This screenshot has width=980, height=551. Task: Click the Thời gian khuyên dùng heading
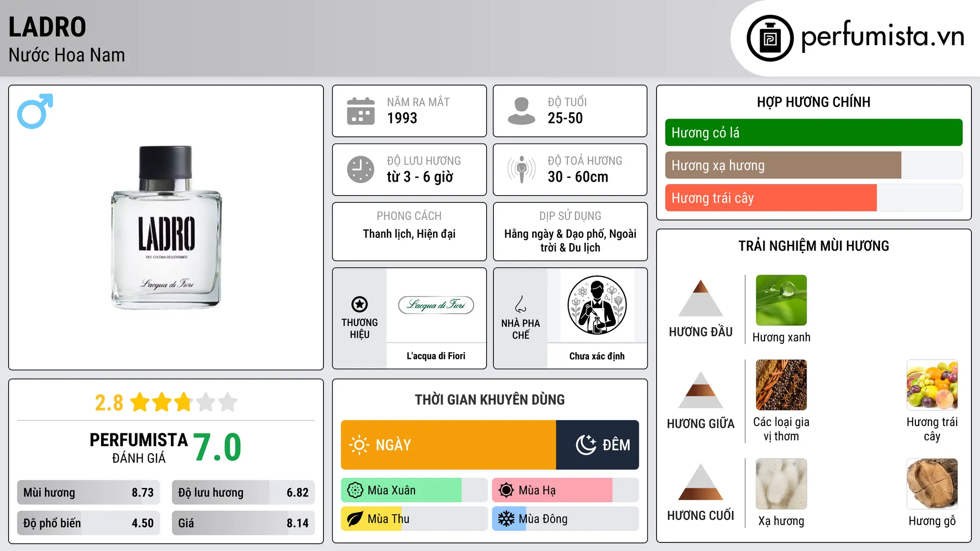tap(490, 399)
